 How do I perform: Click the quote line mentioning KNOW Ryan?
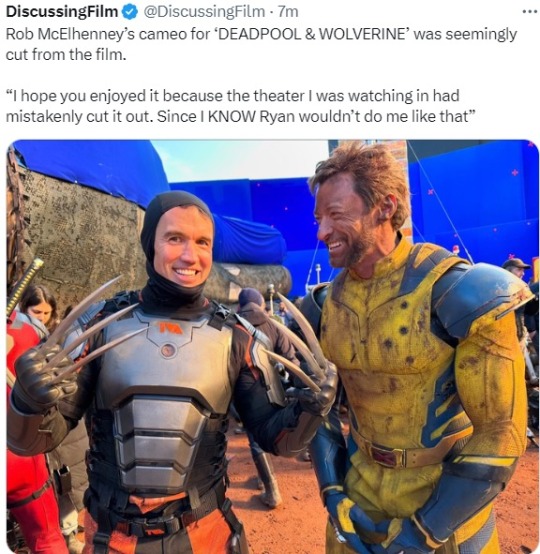pos(240,116)
